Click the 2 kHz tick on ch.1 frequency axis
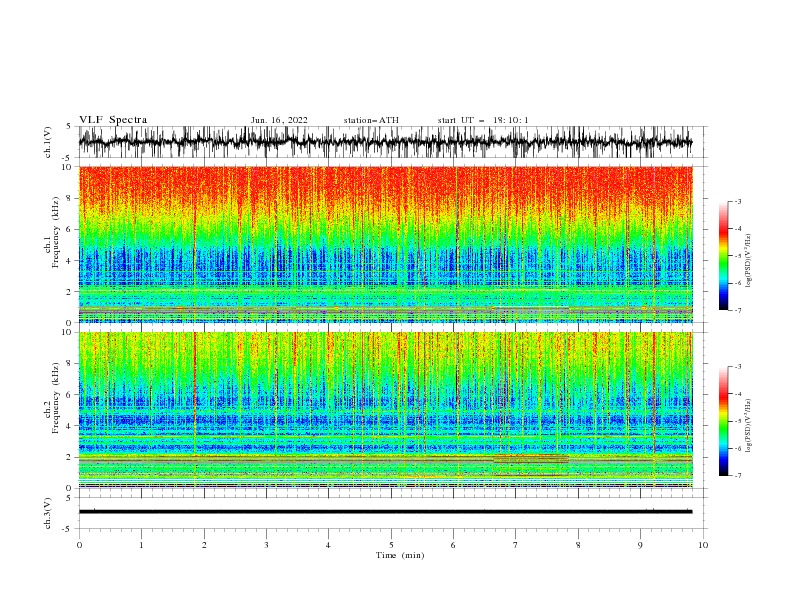 [x=69, y=292]
